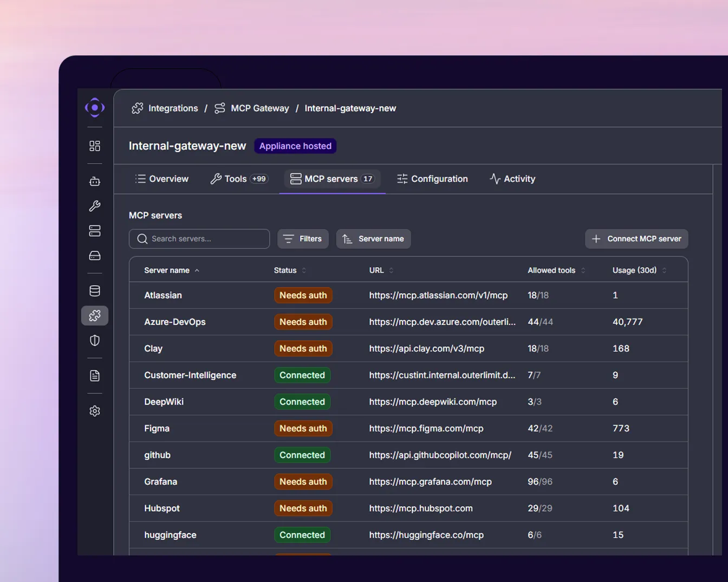Click the 96/96 allowed tools value
Image resolution: width=728 pixels, height=582 pixels.
click(540, 482)
